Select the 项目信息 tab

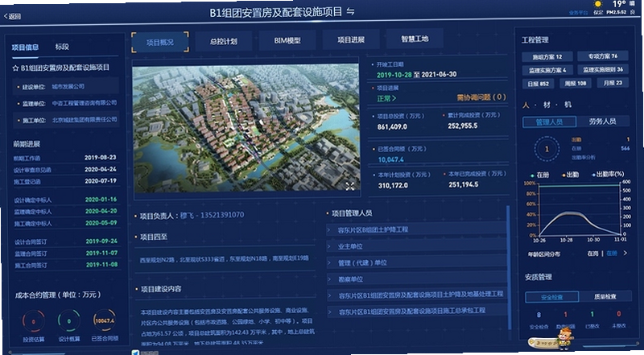[x=25, y=47]
